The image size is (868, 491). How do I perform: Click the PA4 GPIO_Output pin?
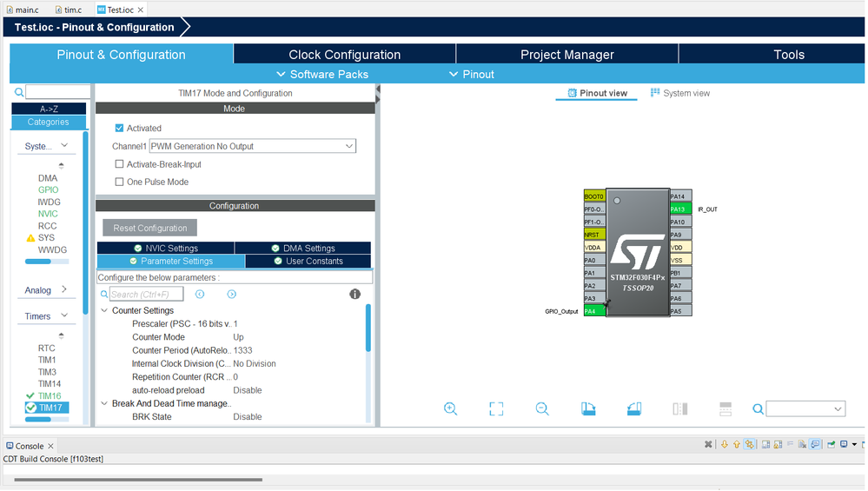594,311
